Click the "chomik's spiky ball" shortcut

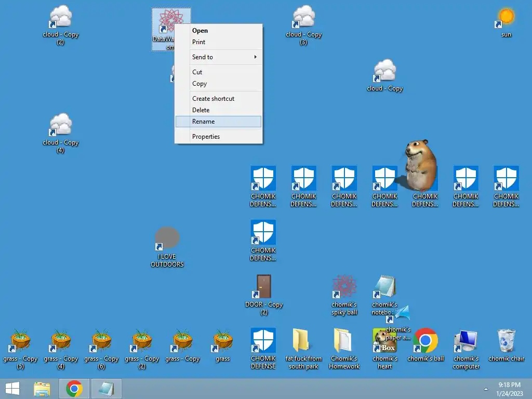point(344,295)
